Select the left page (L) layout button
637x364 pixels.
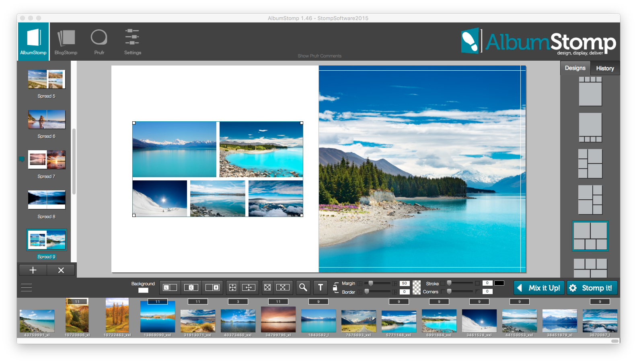click(170, 287)
